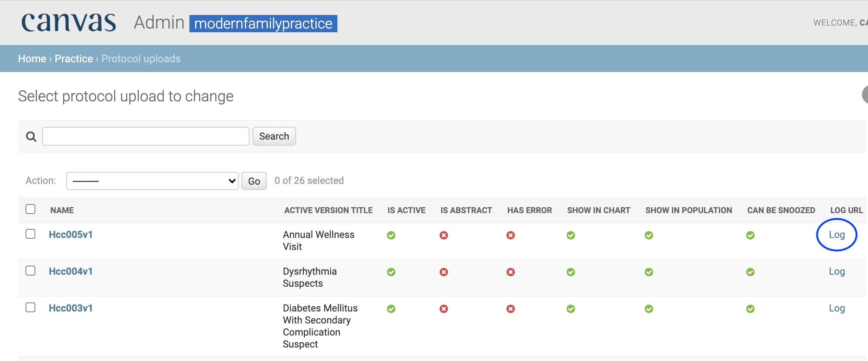868x361 pixels.
Task: Click Hcc004v1 green Can Be Snoozed checkmark
Action: click(750, 272)
